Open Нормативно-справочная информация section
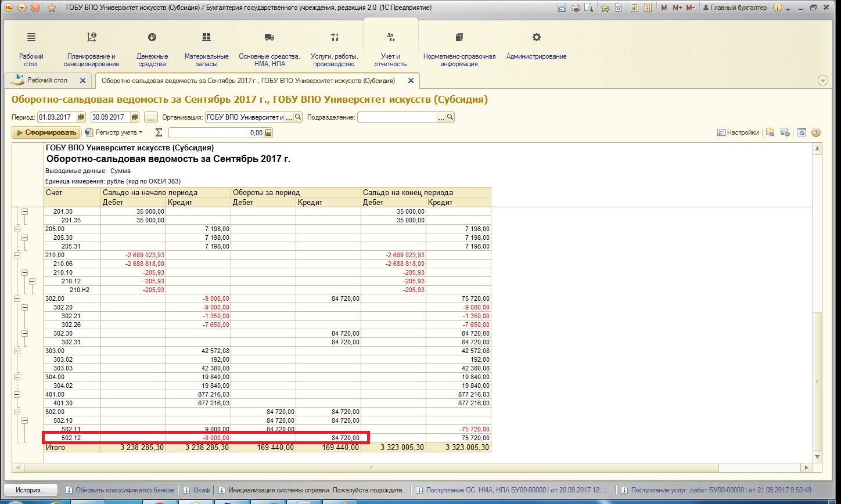Screen dimensions: 841x504 [x=459, y=50]
